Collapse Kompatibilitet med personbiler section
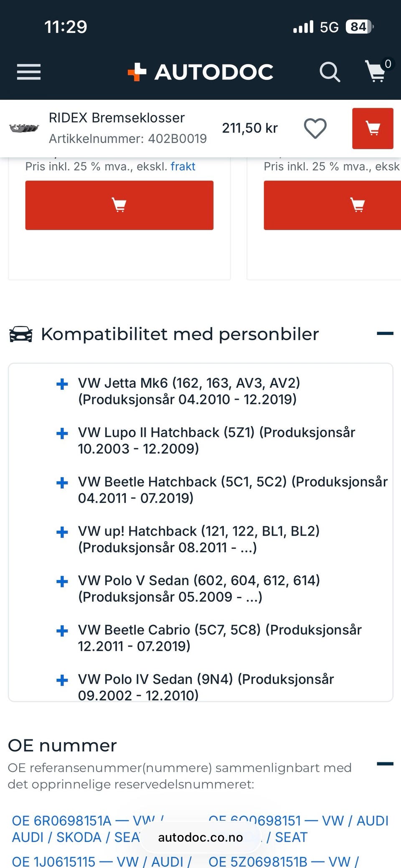This screenshot has height=868, width=401. (x=385, y=333)
